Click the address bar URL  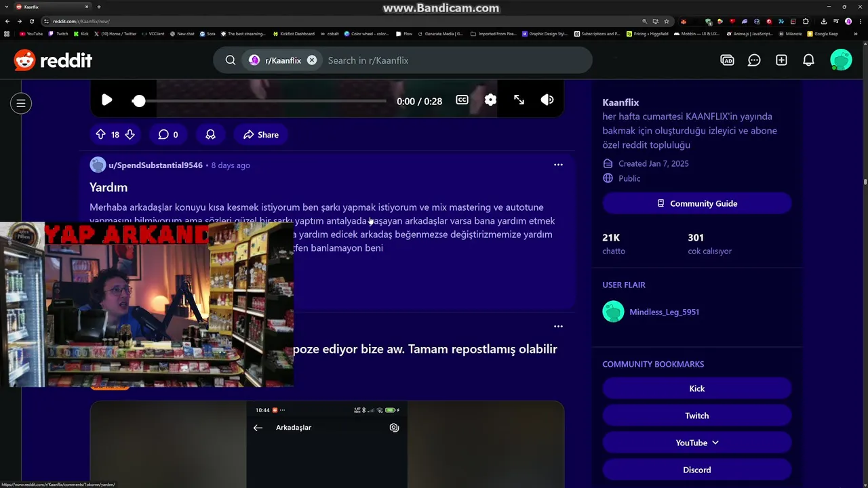point(81,21)
